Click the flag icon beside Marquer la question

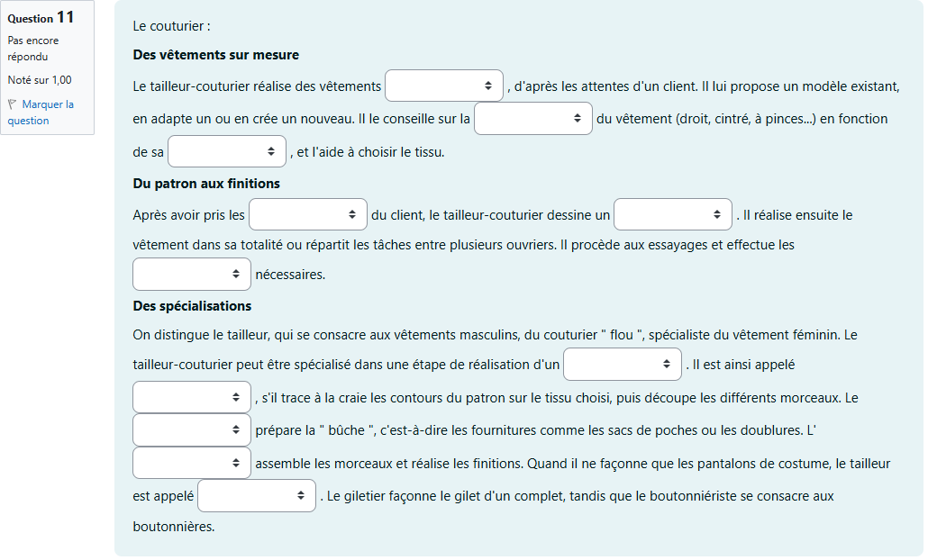pyautogui.click(x=13, y=104)
